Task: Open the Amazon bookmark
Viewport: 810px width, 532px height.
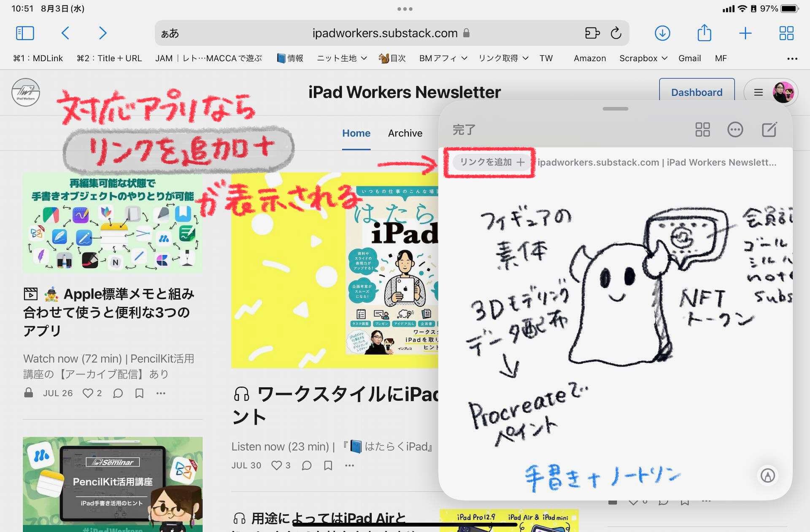Action: [x=590, y=58]
